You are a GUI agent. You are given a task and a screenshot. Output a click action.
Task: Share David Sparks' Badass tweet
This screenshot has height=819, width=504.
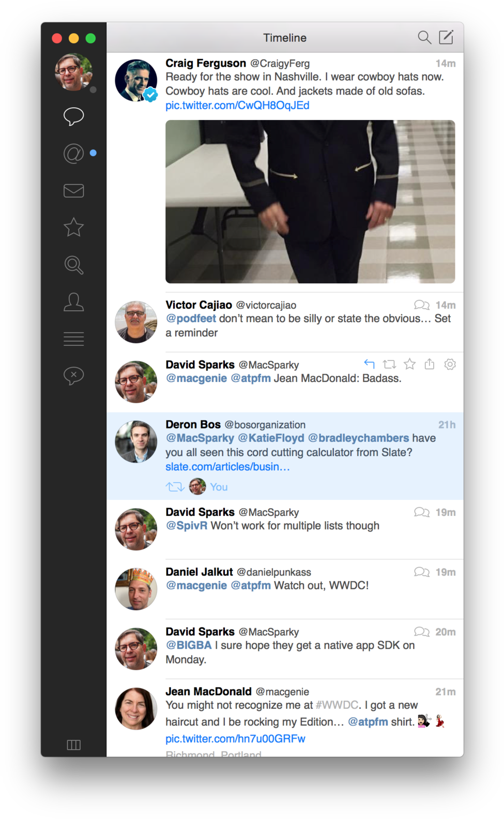[x=430, y=364]
